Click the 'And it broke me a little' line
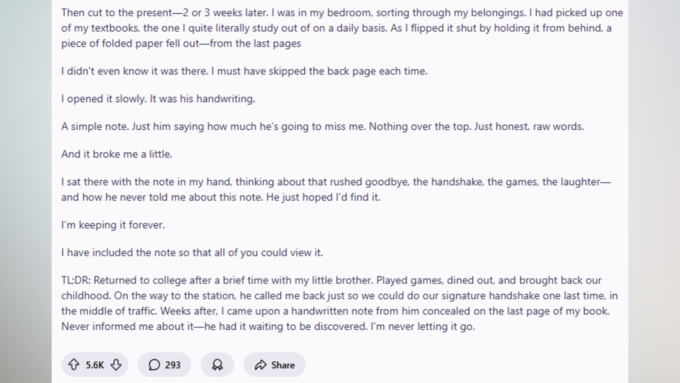Image resolution: width=680 pixels, height=383 pixels. [117, 154]
